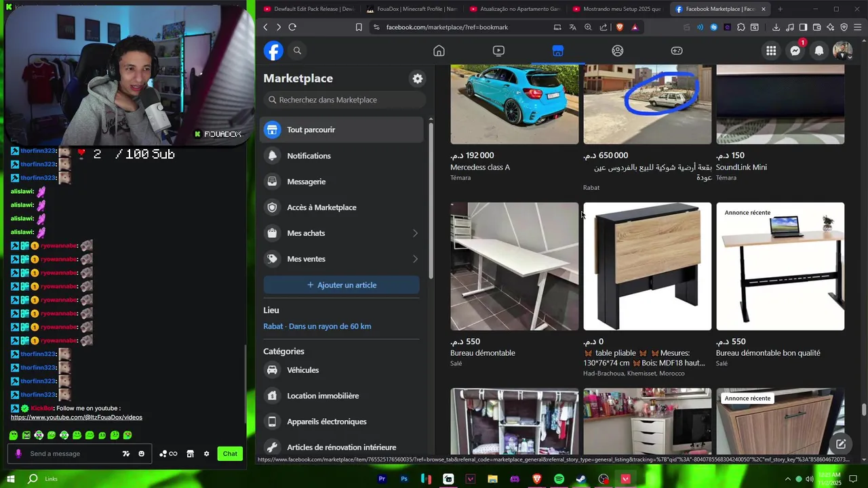Switch to Dewfault Edit Pack Release tab

point(309,9)
